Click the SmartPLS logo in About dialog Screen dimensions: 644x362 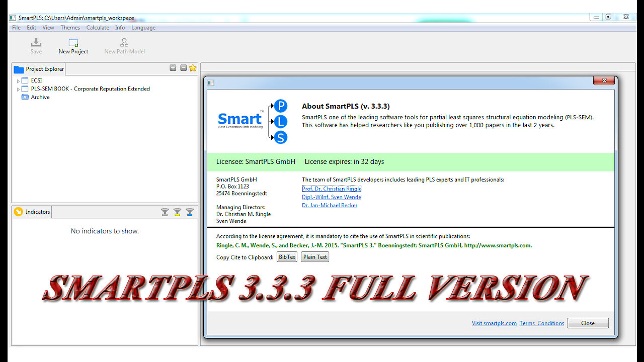[253, 121]
